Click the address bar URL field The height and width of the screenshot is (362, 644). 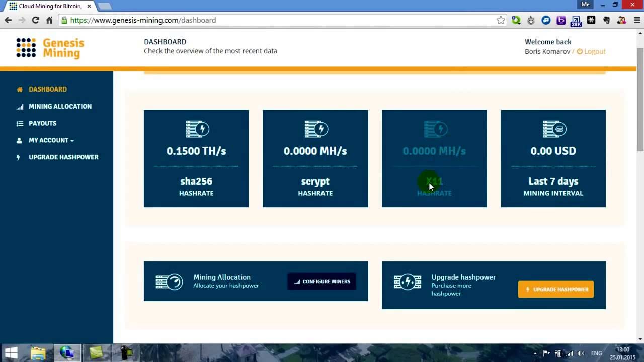pos(282,20)
